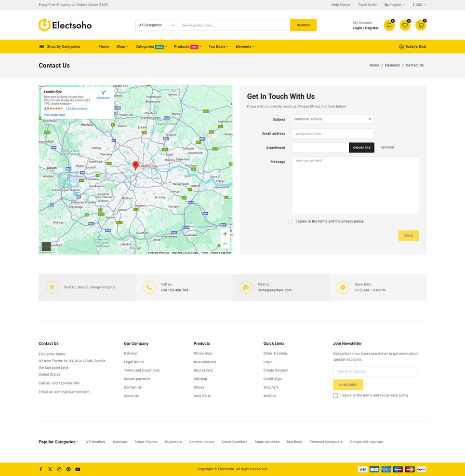Screen dimensions: 465x476
Task: Click the map Directions icon
Action: [x=103, y=93]
